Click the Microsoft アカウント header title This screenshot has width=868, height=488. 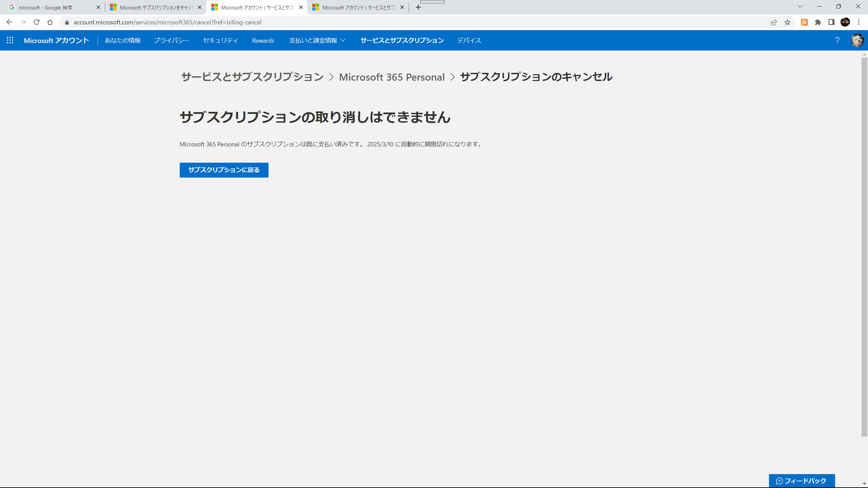56,40
